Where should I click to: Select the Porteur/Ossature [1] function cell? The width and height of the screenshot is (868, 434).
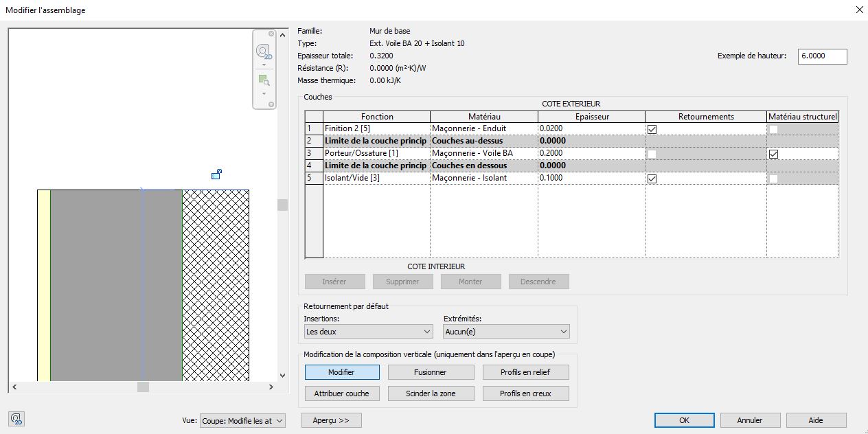click(376, 153)
